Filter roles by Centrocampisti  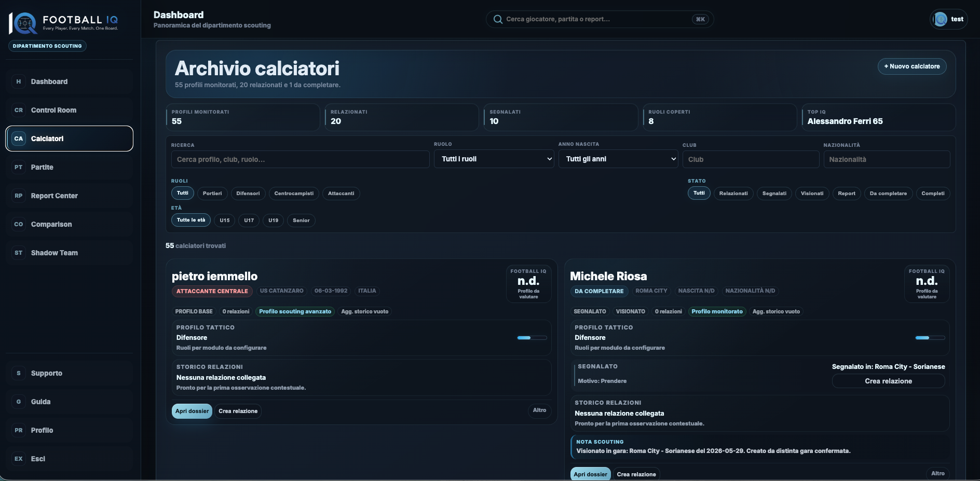294,194
